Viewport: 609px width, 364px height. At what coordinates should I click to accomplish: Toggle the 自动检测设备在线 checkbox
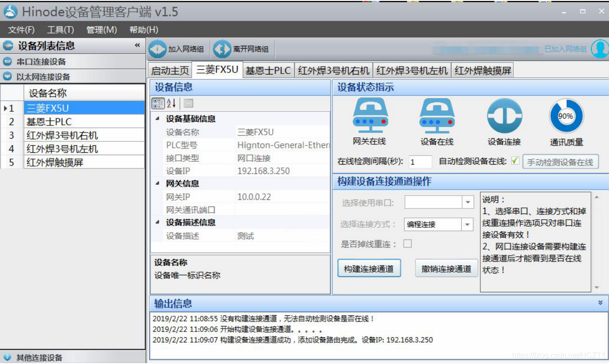515,161
